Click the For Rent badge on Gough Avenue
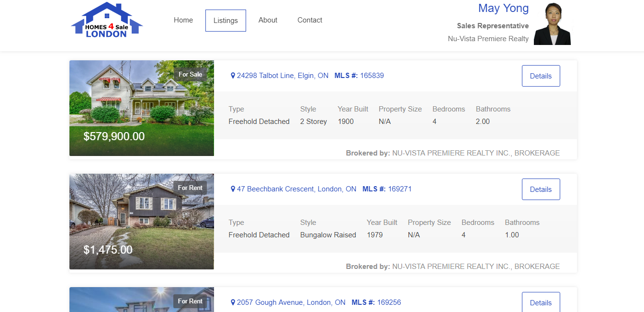This screenshot has width=644, height=312. tap(190, 301)
